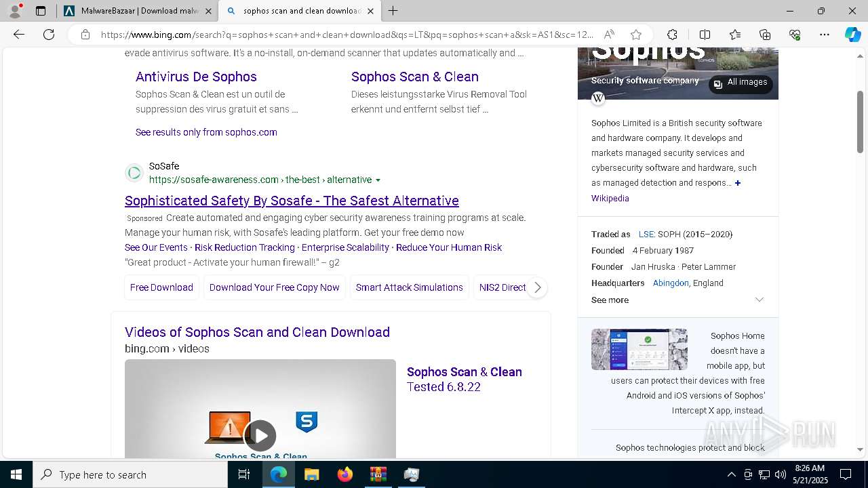Click the Type here to search box
868x488 pixels.
click(x=130, y=474)
